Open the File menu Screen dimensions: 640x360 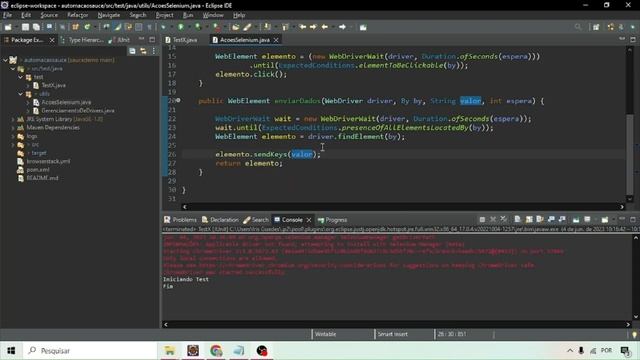(7, 15)
